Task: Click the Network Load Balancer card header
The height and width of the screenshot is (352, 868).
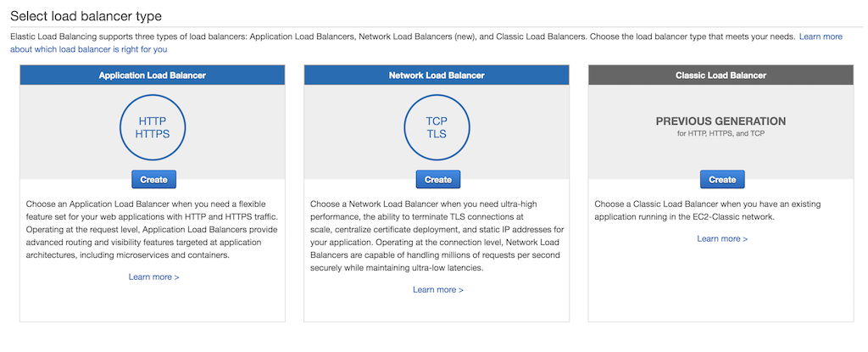Action: pos(437,75)
